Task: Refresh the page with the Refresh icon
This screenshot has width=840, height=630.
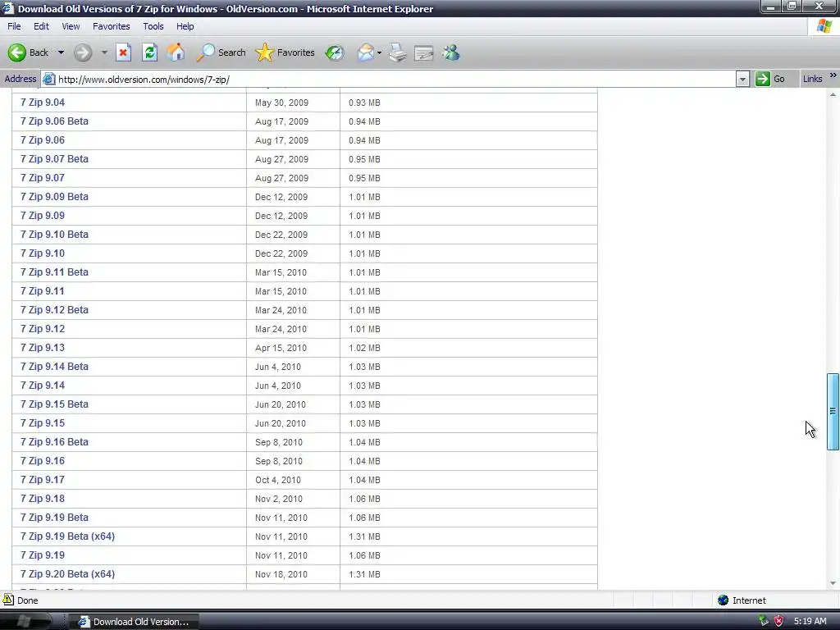Action: tap(150, 52)
